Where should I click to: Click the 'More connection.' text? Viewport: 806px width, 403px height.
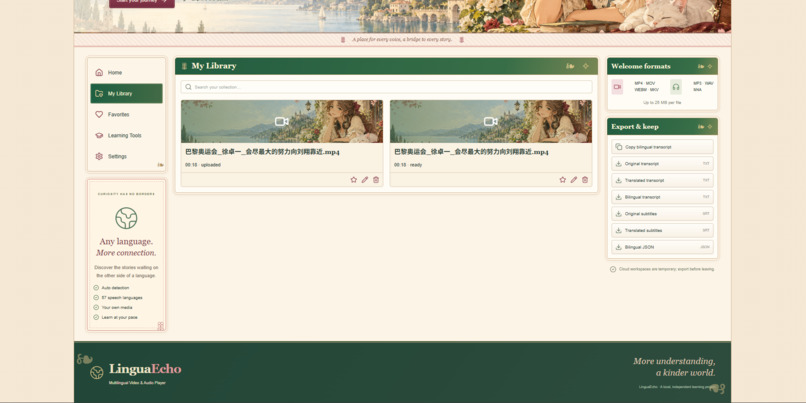(126, 253)
